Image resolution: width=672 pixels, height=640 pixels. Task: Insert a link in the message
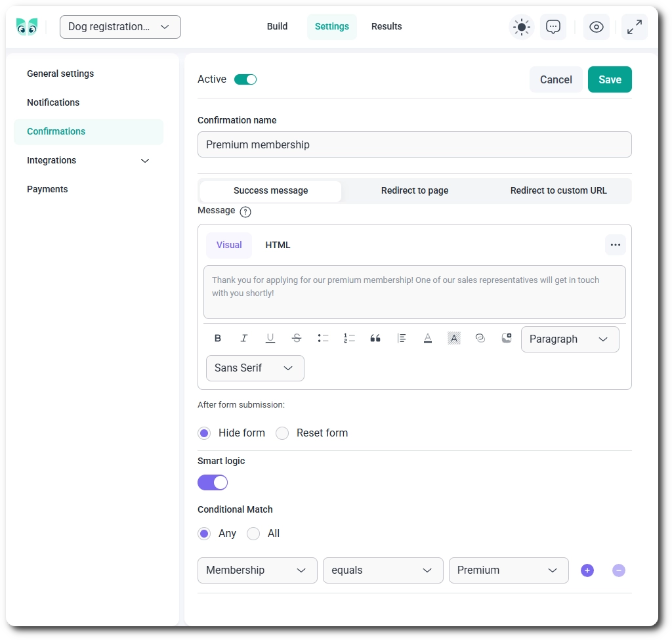point(480,338)
